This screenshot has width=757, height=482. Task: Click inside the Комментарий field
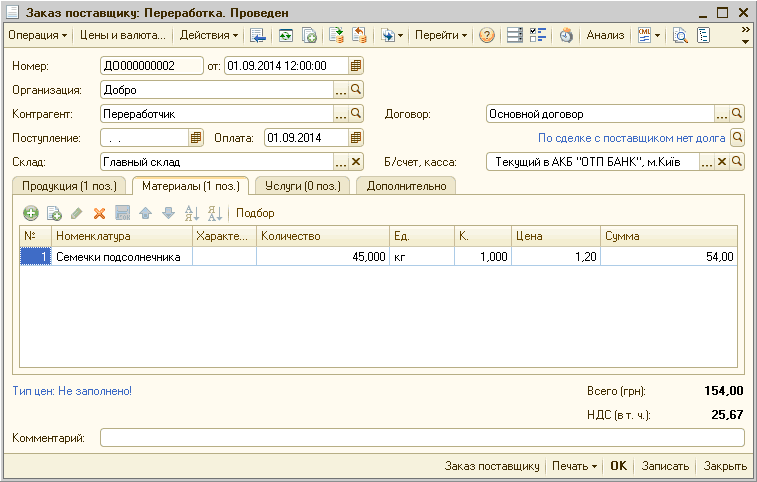(422, 438)
